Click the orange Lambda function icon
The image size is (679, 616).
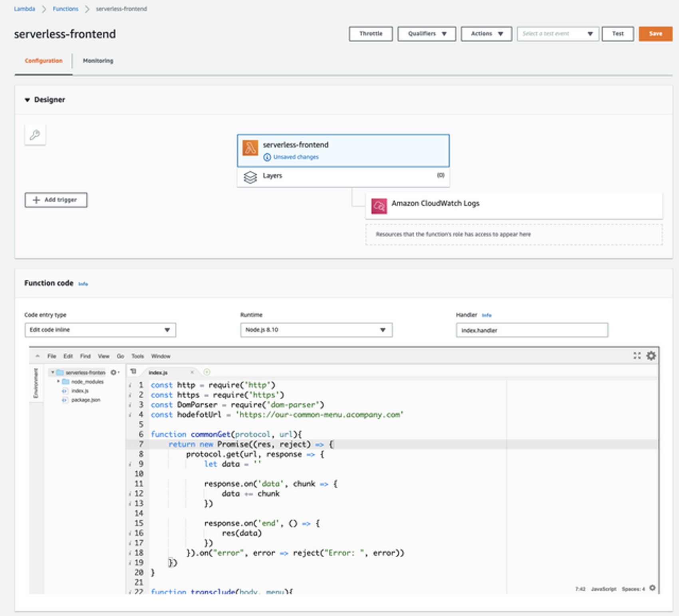point(250,148)
